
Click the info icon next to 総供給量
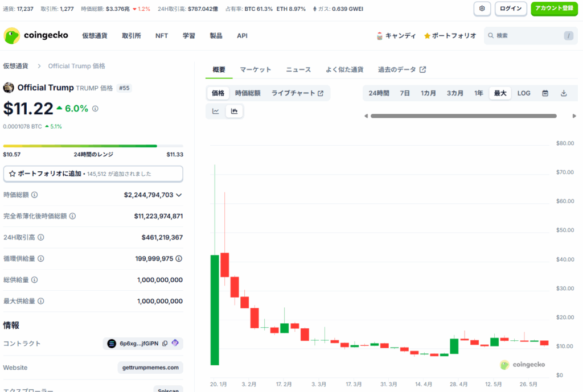tap(35, 280)
